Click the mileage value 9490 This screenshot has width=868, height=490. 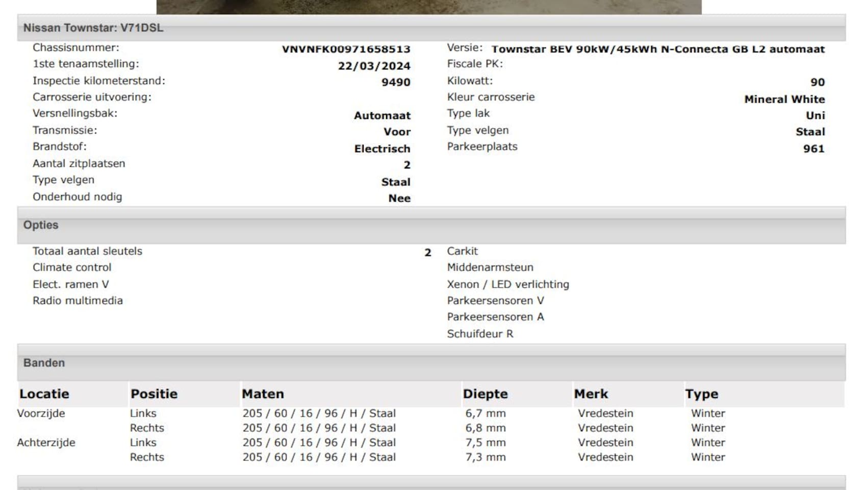point(396,82)
